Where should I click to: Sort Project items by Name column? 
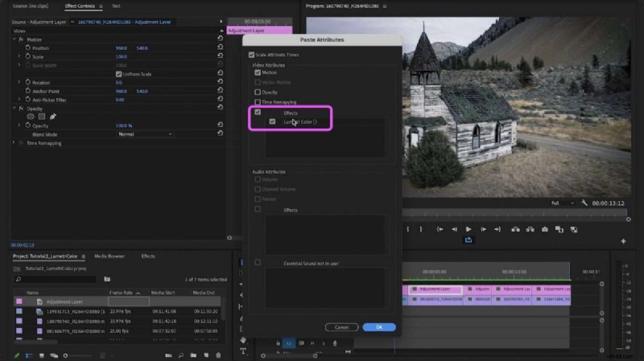pos(32,293)
